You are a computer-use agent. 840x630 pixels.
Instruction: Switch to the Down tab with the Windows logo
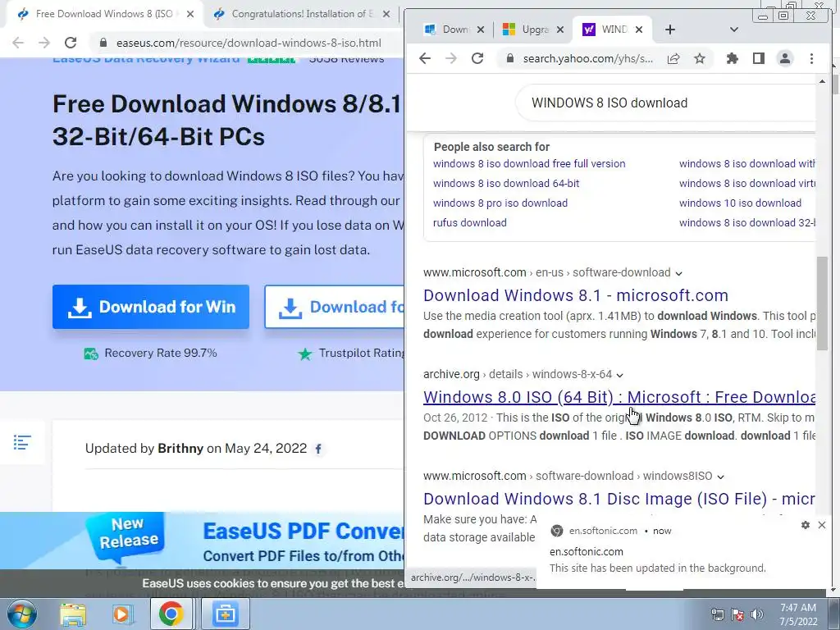[453, 30]
